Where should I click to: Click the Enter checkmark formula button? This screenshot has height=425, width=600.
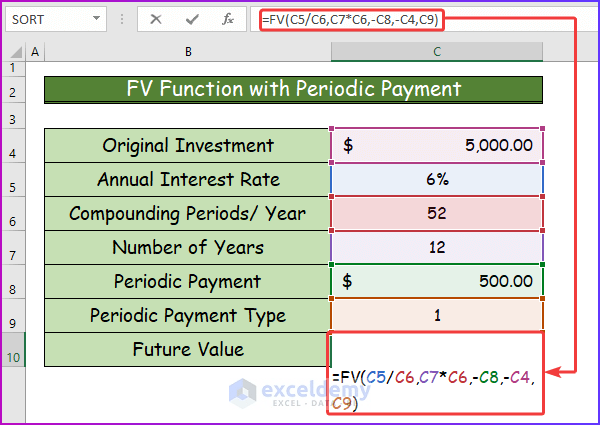(x=192, y=19)
